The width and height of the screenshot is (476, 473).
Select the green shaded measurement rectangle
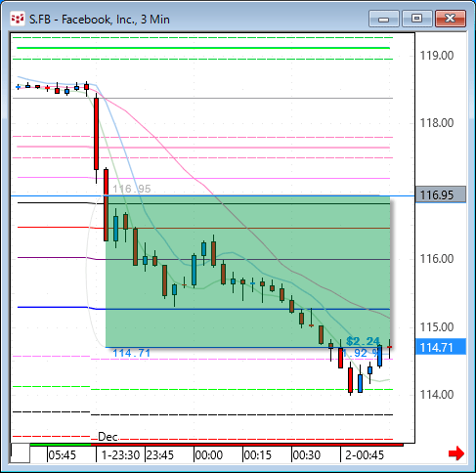[x=247, y=272]
